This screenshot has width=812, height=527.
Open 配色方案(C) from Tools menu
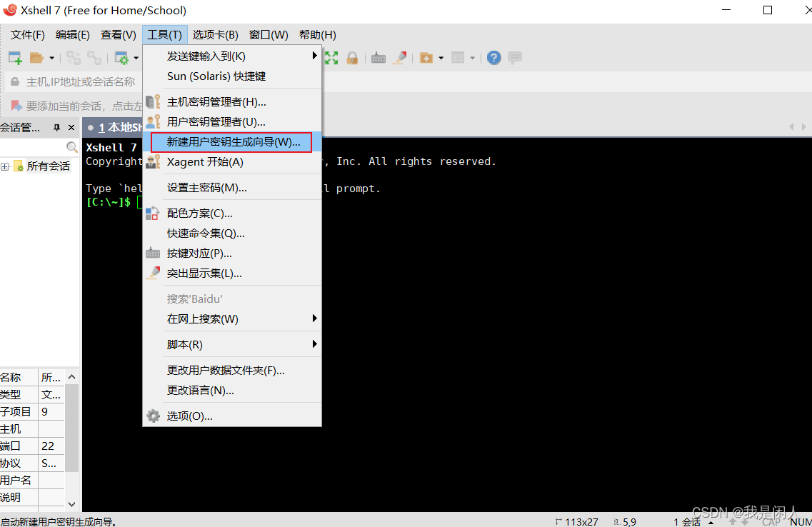point(232,214)
